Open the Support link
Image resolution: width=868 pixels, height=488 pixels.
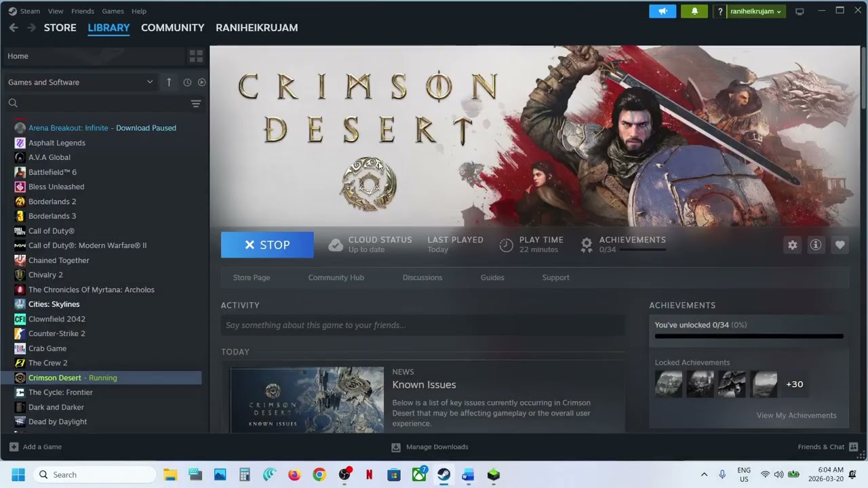556,277
